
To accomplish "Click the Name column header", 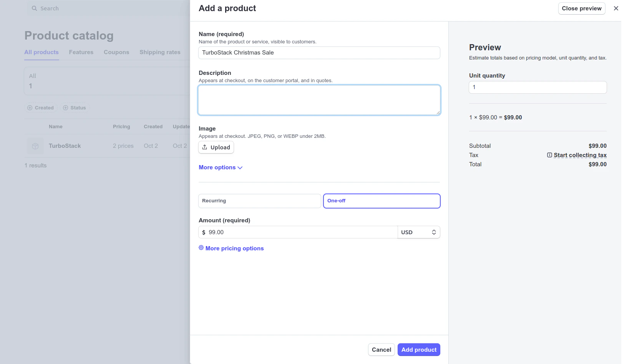I will [56, 127].
